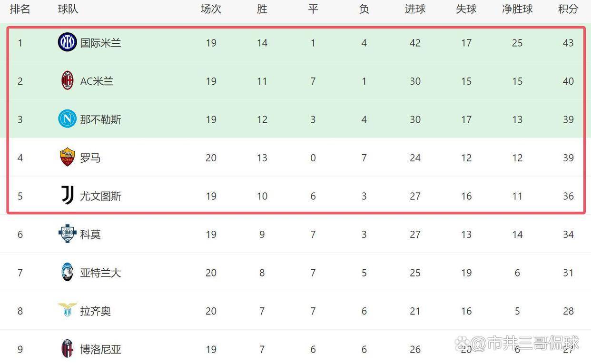Screen dimensions: 591x364
Task: Click the 进球 column header
Action: (x=415, y=9)
